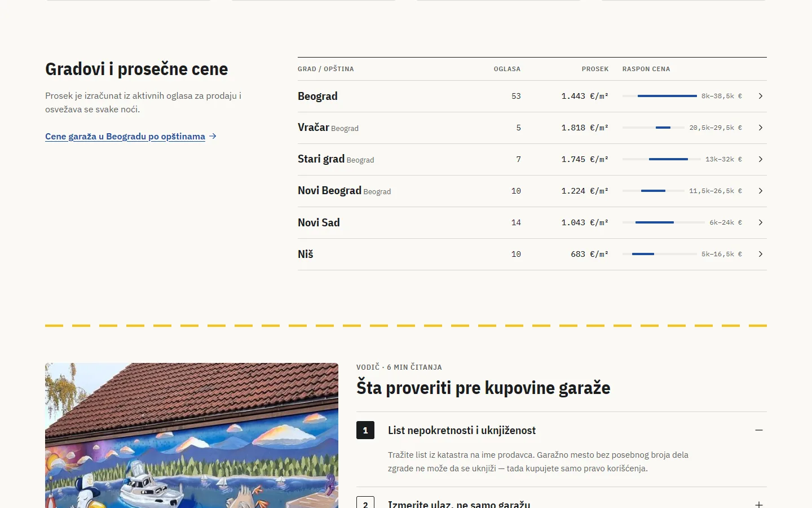Screen dimensions: 812x508
Task: Open the chevron arrow in the Beograd row
Action: click(760, 96)
